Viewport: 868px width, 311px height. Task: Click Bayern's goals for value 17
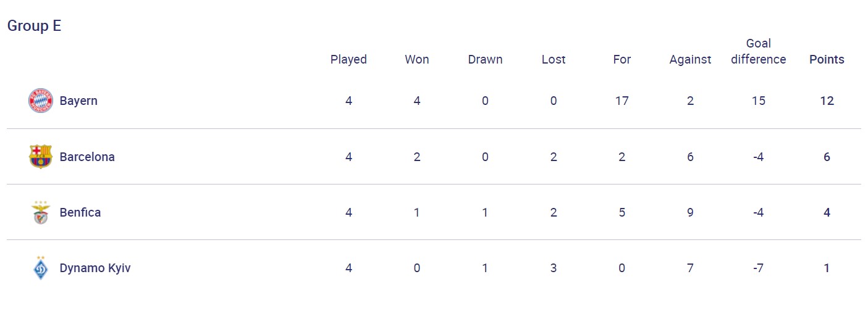pos(622,101)
